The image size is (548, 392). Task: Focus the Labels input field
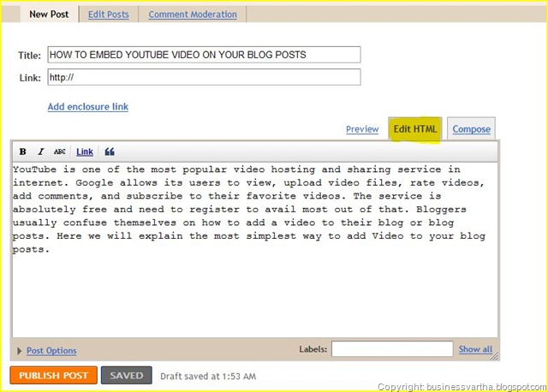[392, 348]
